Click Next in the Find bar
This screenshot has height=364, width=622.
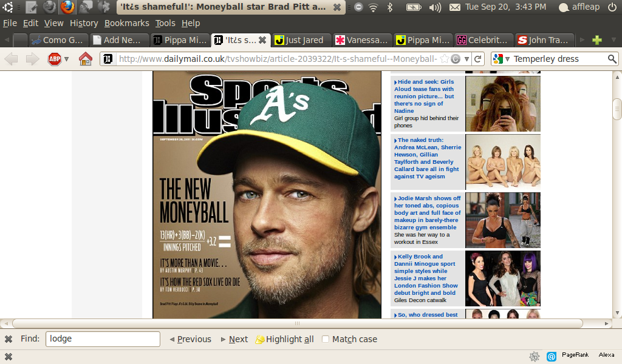234,339
